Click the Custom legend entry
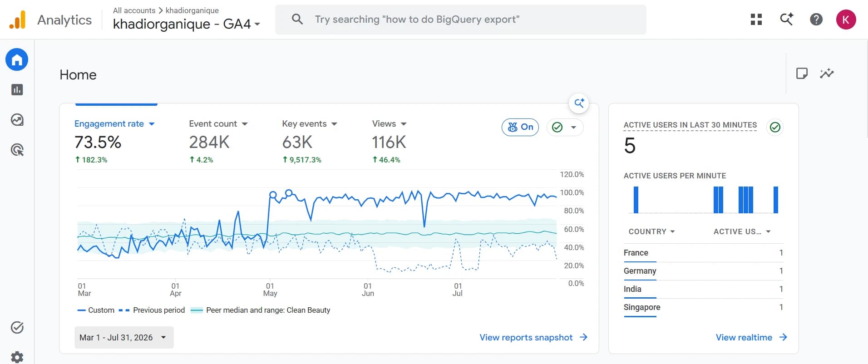The image size is (868, 364). point(96,310)
